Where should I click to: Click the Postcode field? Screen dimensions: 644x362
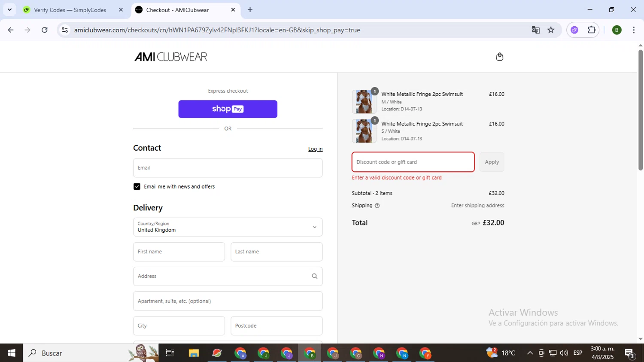tap(276, 326)
